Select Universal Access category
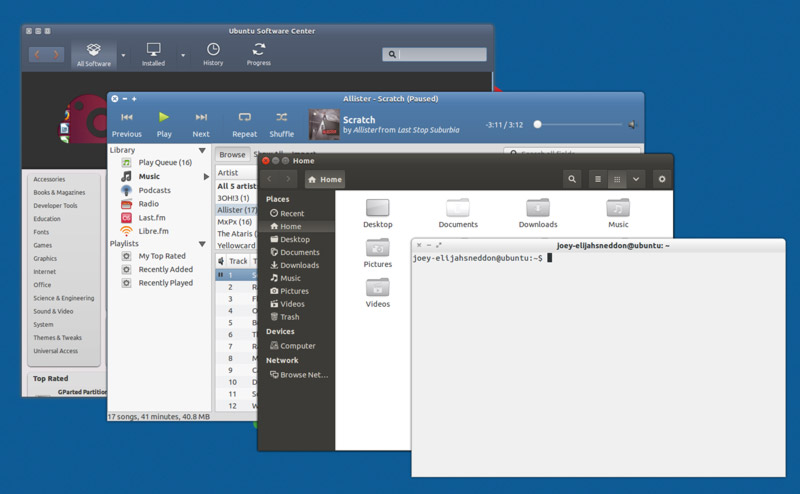The height and width of the screenshot is (494, 800). pyautogui.click(x=56, y=351)
